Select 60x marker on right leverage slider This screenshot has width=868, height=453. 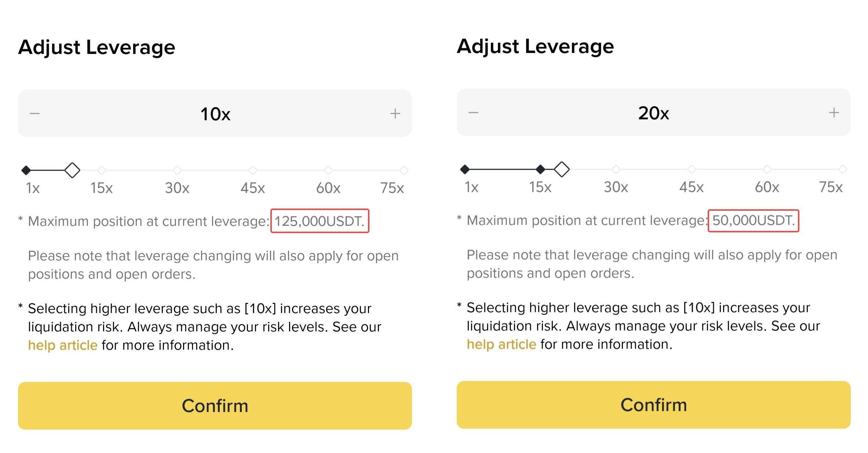click(x=767, y=169)
